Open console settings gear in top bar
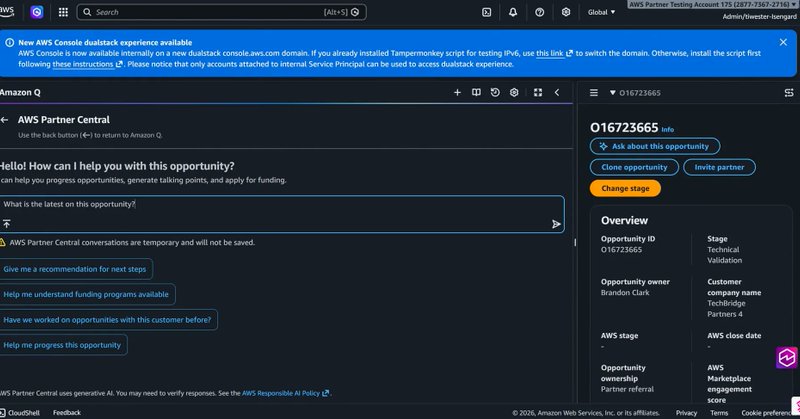Image resolution: width=800 pixels, height=419 pixels. (566, 12)
